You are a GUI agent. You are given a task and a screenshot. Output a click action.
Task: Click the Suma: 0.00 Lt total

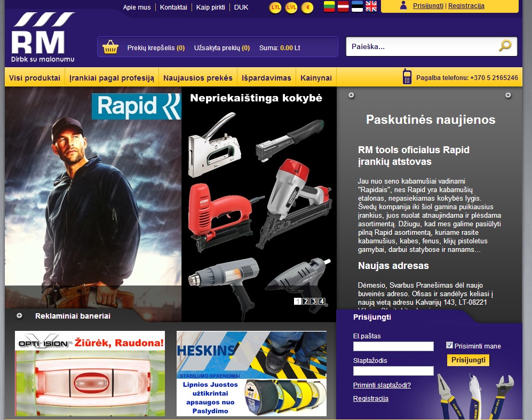click(280, 48)
